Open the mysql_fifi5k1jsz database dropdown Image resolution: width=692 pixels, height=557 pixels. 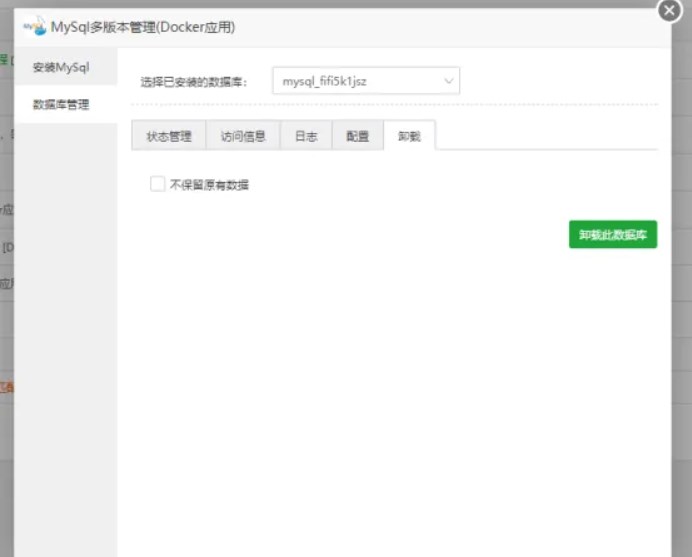click(x=365, y=81)
